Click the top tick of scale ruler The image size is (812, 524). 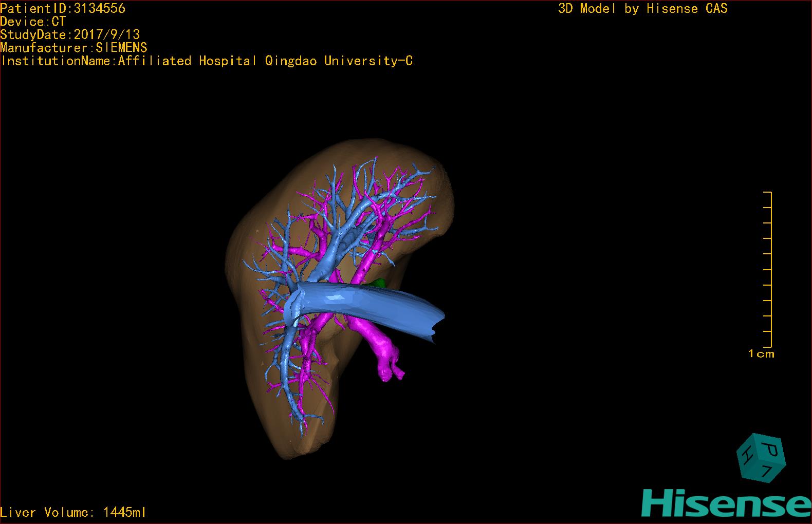pyautogui.click(x=767, y=192)
